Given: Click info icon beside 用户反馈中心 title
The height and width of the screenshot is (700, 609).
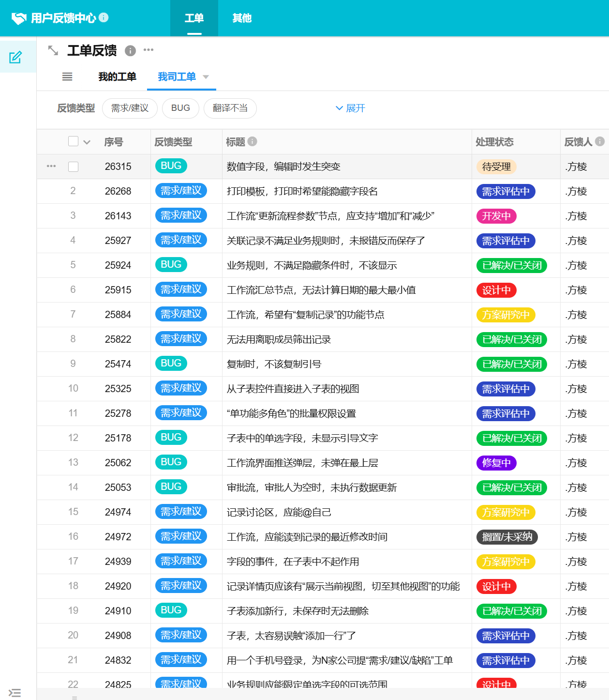Looking at the screenshot, I should 104,17.
